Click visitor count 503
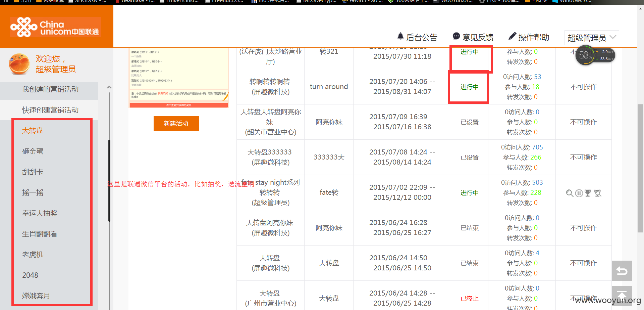The width and height of the screenshot is (644, 310). 537,183
